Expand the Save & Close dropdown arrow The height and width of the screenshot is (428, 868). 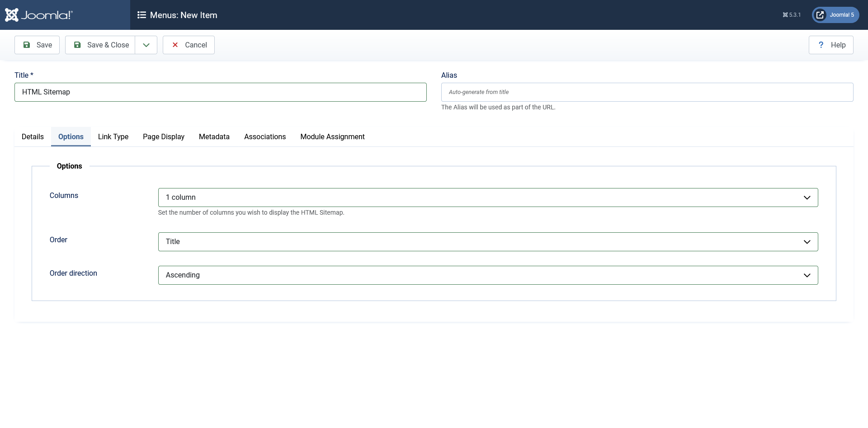[146, 45]
